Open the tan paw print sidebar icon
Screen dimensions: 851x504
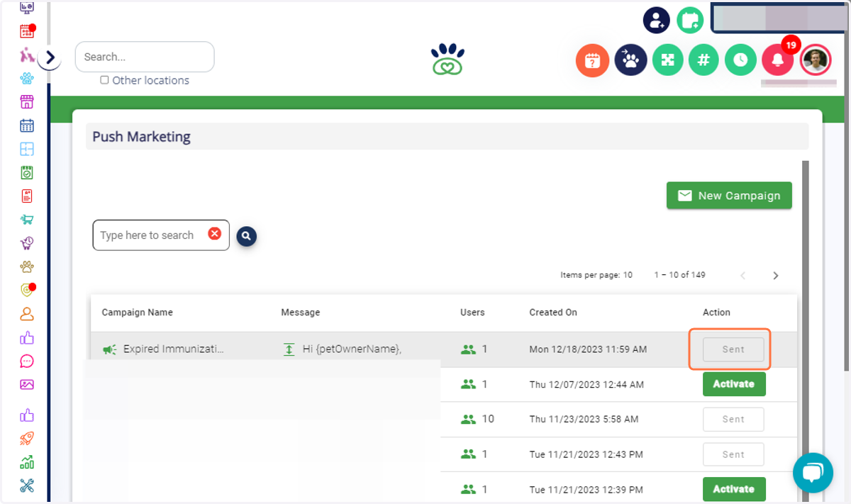click(x=27, y=267)
